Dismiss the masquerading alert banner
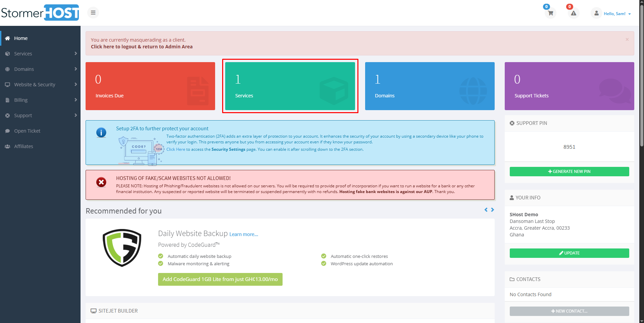 (627, 40)
